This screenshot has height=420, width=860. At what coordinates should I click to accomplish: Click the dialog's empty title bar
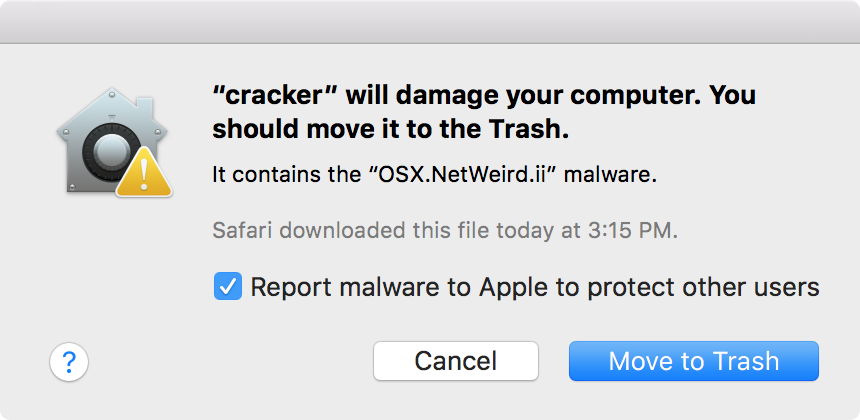[x=430, y=22]
